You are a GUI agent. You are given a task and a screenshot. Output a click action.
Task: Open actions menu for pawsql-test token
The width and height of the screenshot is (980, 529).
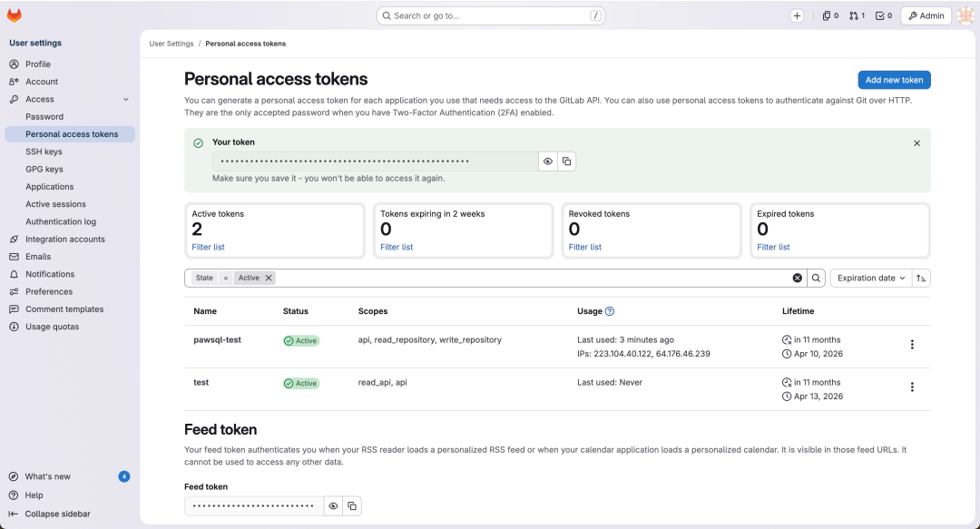(x=912, y=345)
